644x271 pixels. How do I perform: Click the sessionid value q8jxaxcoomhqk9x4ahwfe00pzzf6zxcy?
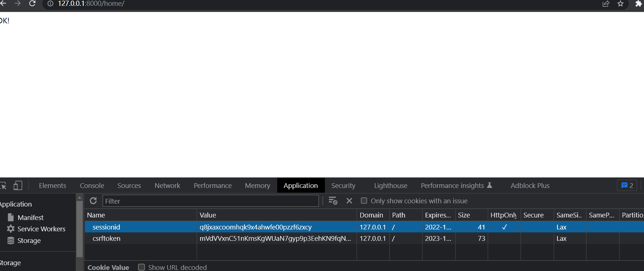coord(256,227)
